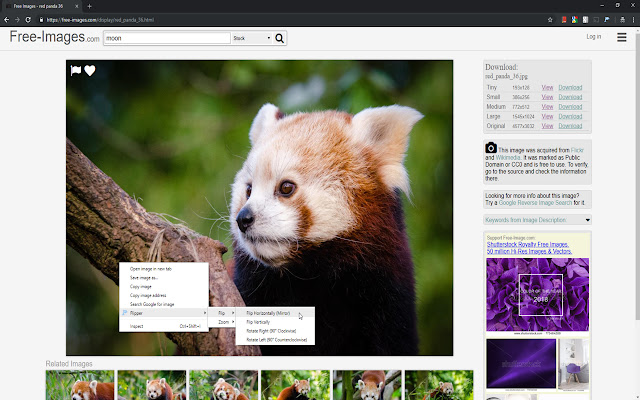Click Download link for Original size

pos(570,126)
